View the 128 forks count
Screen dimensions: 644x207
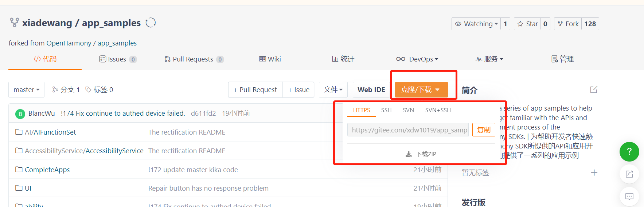(x=590, y=24)
